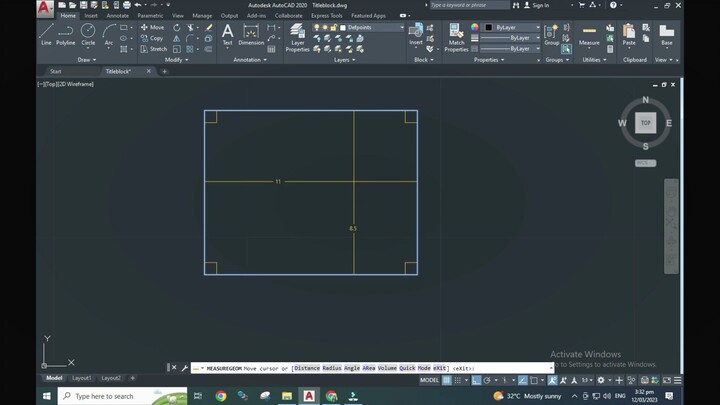
Task: Toggle MODEL space button
Action: (429, 380)
